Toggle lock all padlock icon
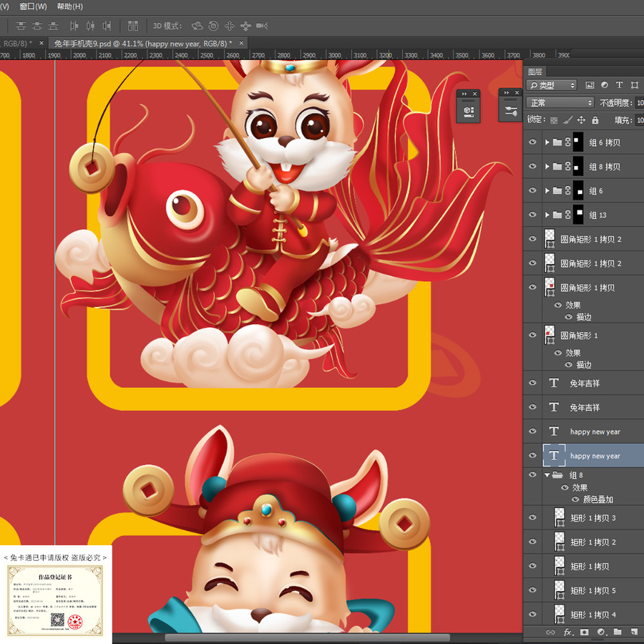Viewport: 644px width, 644px height. [x=595, y=120]
